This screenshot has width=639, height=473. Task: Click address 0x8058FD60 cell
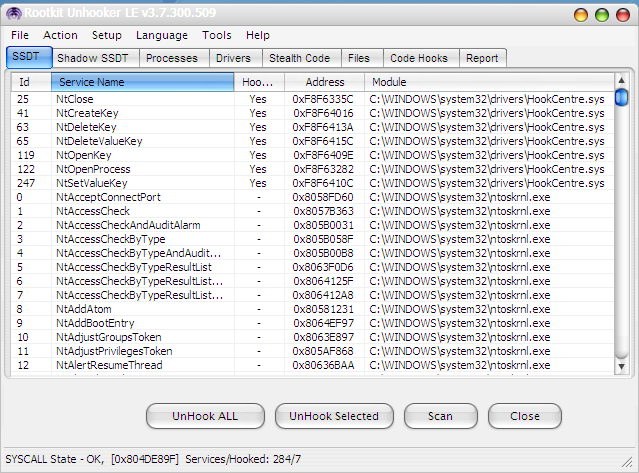(323, 197)
